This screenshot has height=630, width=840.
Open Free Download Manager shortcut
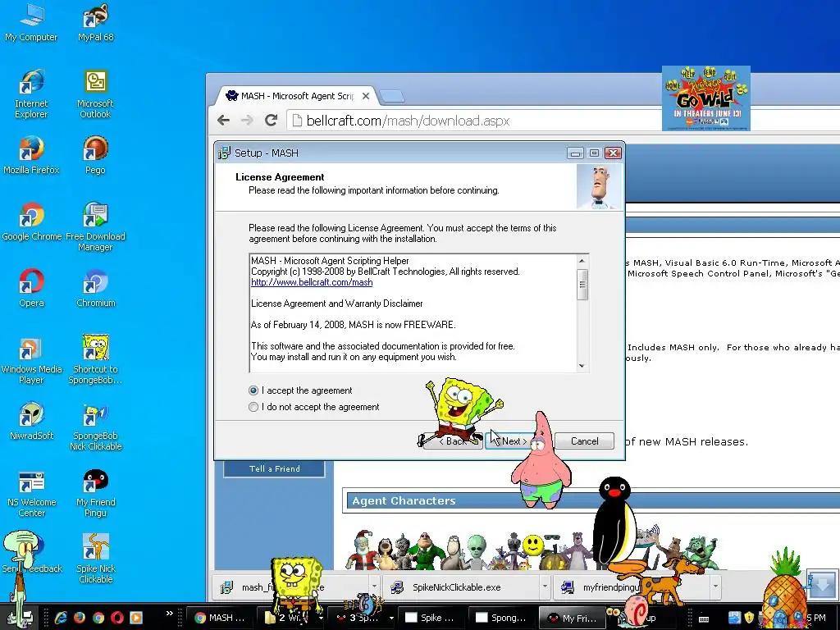pos(95,226)
